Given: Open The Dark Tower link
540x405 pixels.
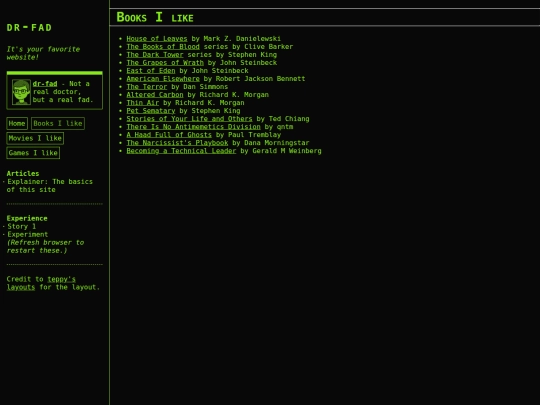Looking at the screenshot, I should (x=155, y=54).
